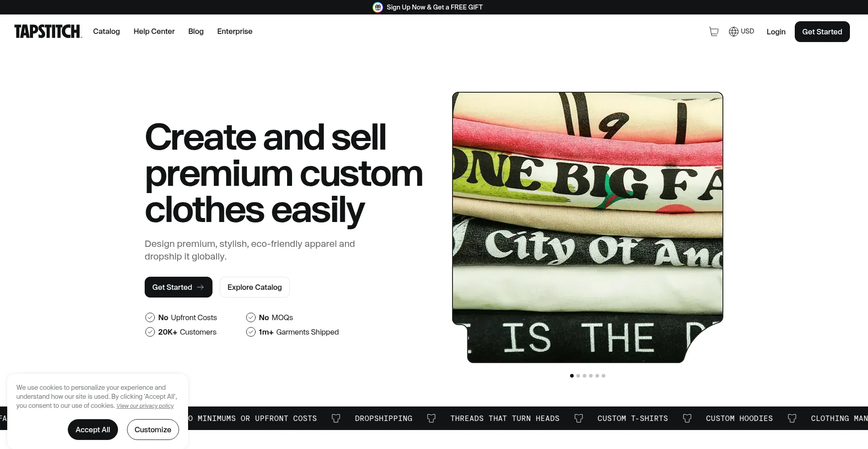
Task: Select the third carousel dot
Action: click(585, 376)
